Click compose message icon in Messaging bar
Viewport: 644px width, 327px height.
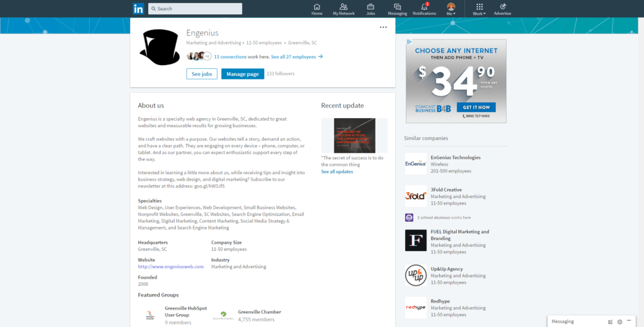click(x=611, y=322)
